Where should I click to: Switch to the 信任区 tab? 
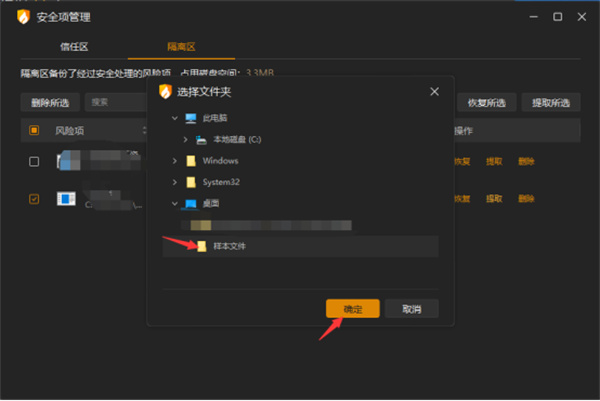point(74,47)
